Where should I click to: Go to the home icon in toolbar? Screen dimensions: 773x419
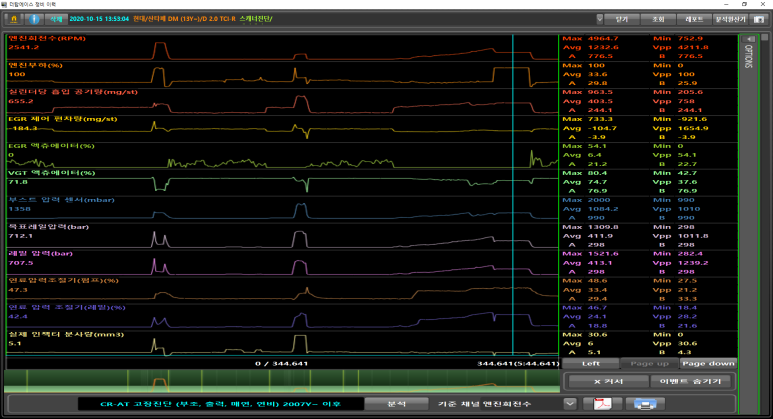click(x=14, y=19)
